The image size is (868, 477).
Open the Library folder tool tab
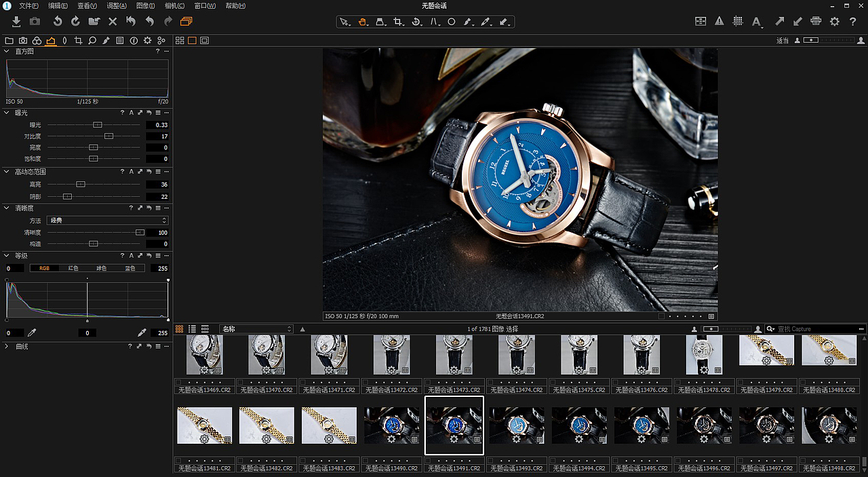coord(9,41)
